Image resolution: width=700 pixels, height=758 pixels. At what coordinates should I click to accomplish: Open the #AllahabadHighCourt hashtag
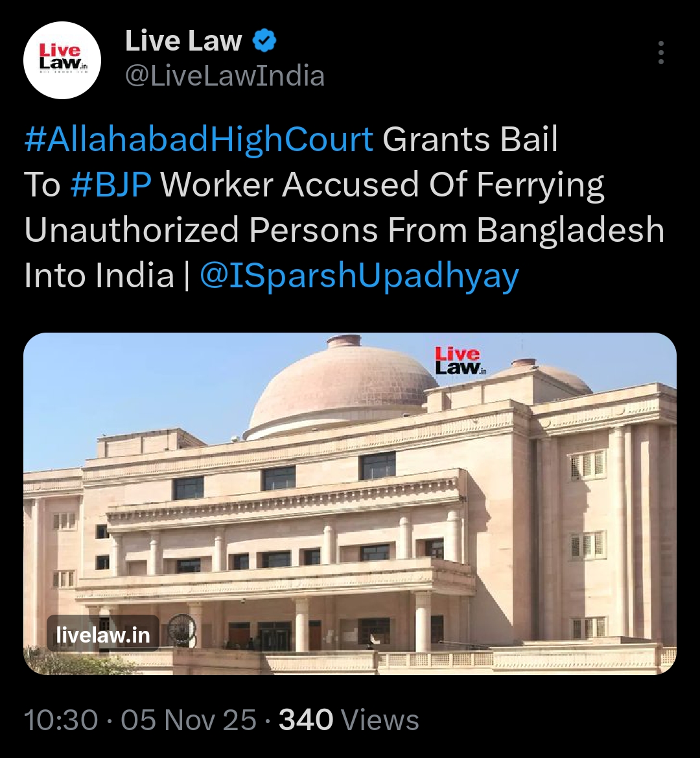click(x=198, y=139)
